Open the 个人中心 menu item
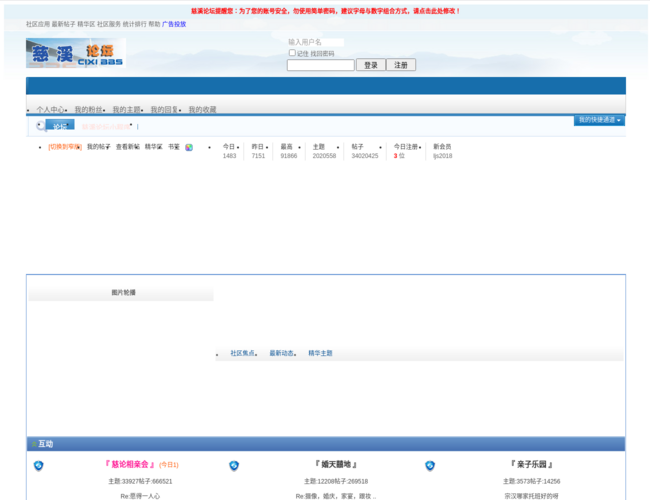This screenshot has height=500, width=650. click(50, 109)
